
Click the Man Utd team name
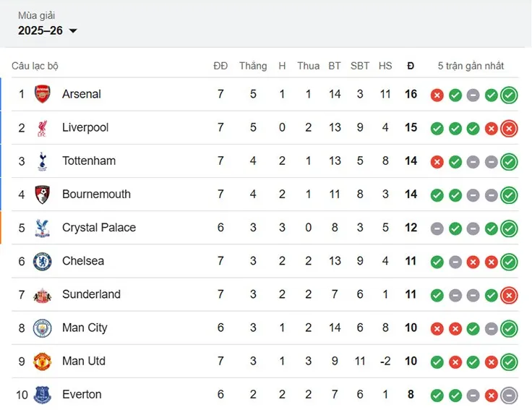coord(84,361)
